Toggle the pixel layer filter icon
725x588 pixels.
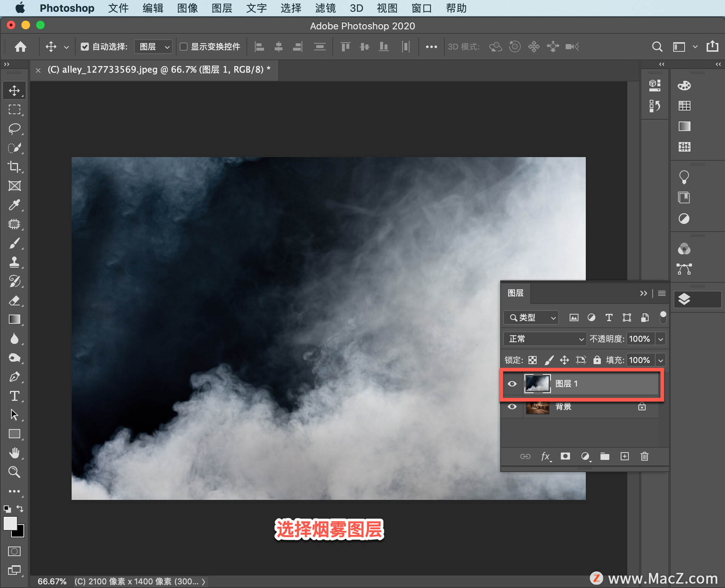pos(574,318)
